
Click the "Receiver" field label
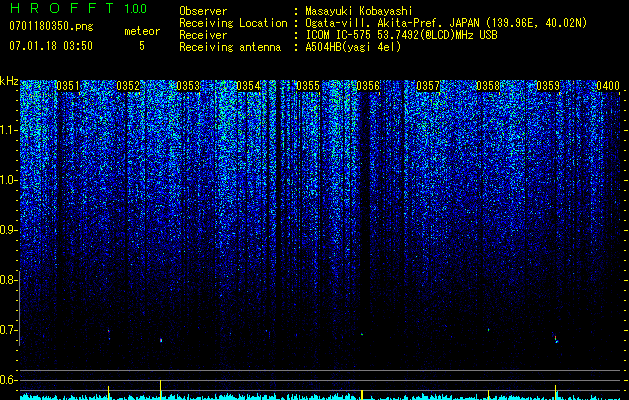pyautogui.click(x=203, y=35)
